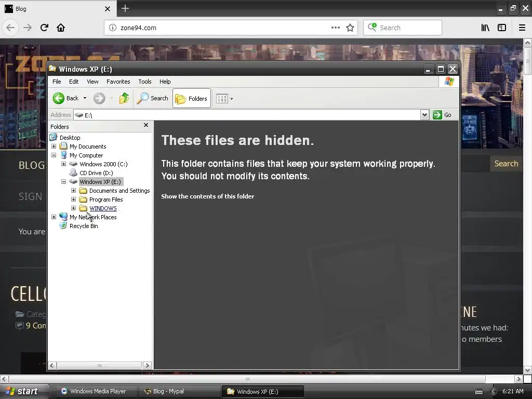Close the Blog browser tab
This screenshot has height=399, width=532.
point(107,9)
